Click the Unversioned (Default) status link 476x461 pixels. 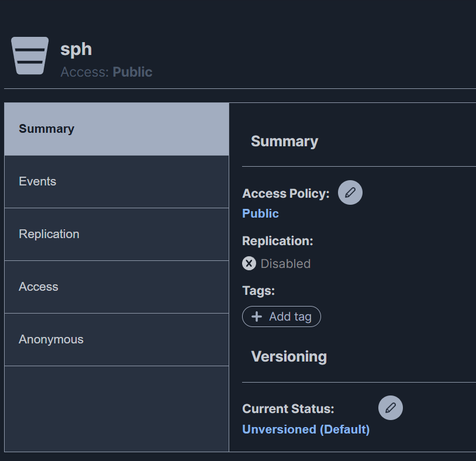pos(306,429)
